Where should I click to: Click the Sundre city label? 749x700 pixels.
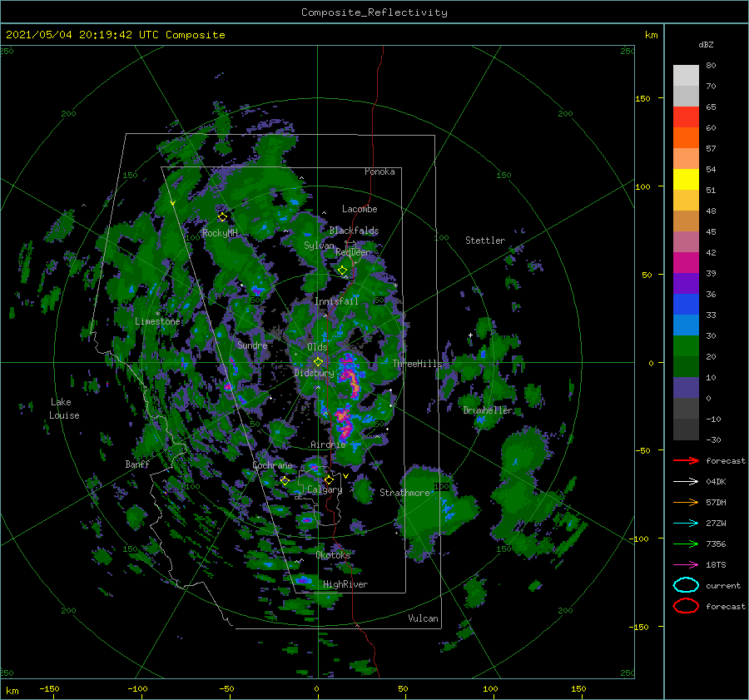(252, 345)
